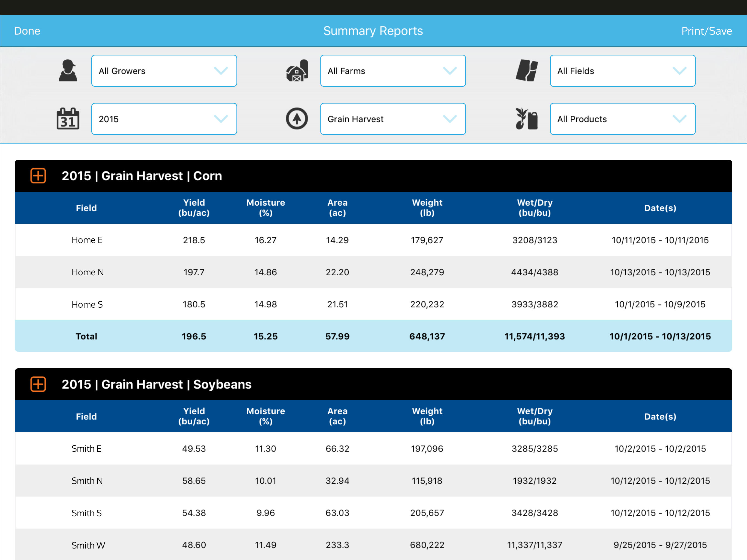Click Yield column header in Soybeans table
The height and width of the screenshot is (560, 747).
point(194,416)
